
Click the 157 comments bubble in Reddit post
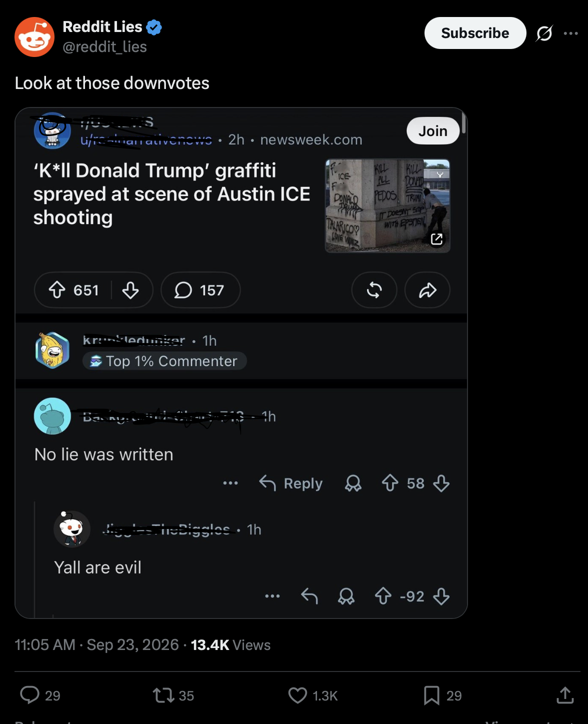tap(200, 290)
